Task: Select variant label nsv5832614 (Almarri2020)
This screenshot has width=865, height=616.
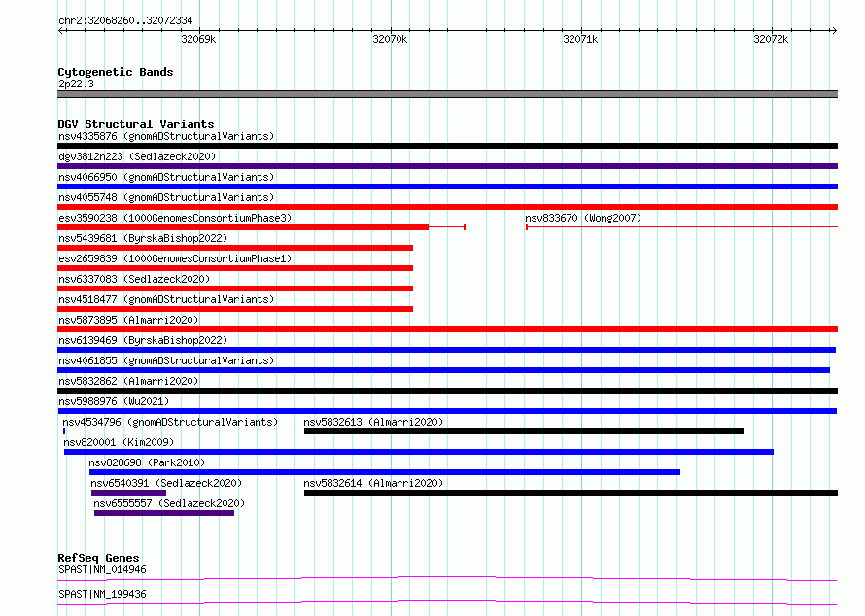Action: [373, 483]
